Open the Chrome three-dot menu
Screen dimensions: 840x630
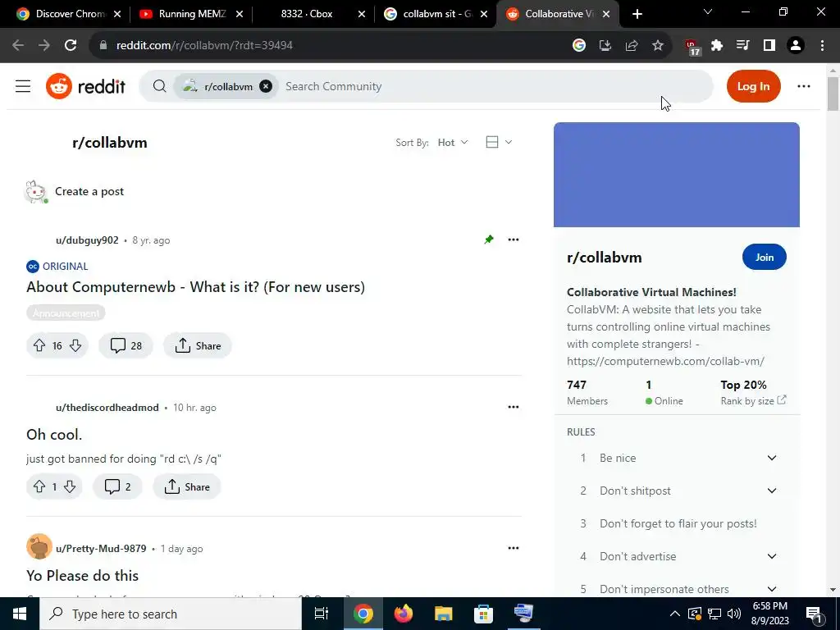click(x=822, y=46)
